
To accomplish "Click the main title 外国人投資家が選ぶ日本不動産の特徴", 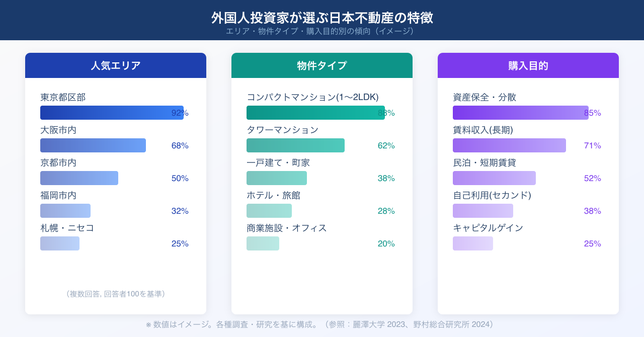I will 322,18.
